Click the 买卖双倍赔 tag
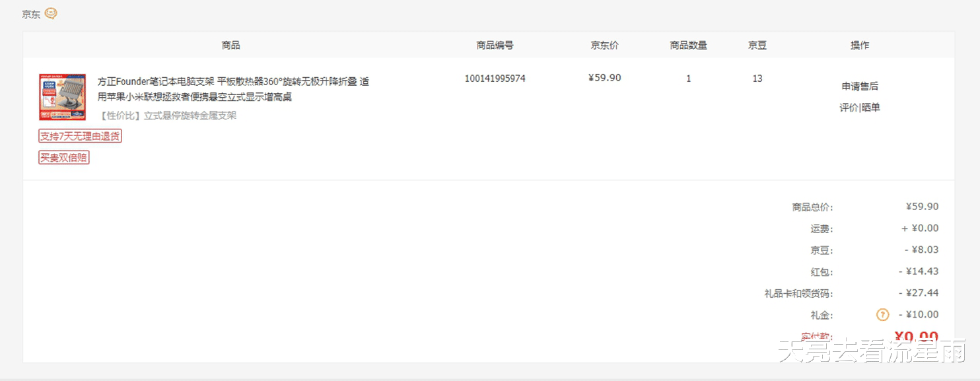 coord(63,158)
